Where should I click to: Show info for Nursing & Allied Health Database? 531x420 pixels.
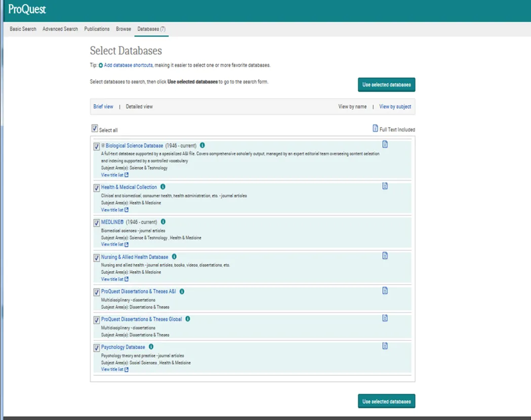pos(174,257)
